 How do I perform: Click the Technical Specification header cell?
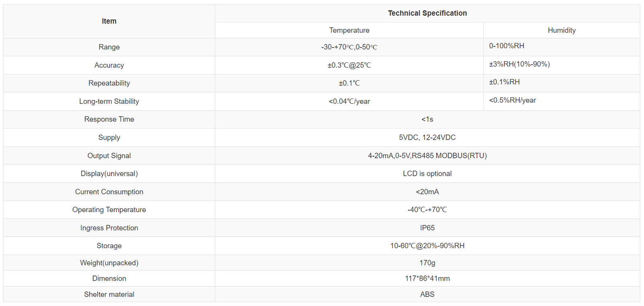[427, 13]
